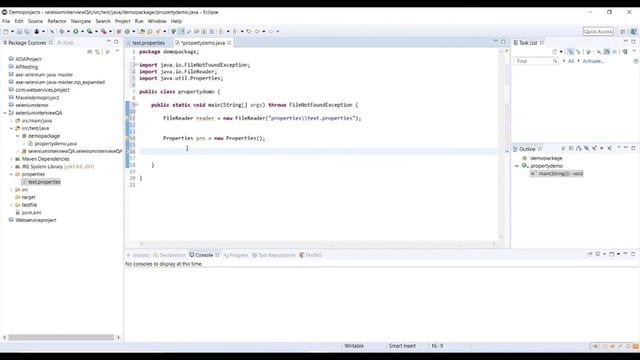
Task: Click the Quick Access box
Action: [598, 31]
